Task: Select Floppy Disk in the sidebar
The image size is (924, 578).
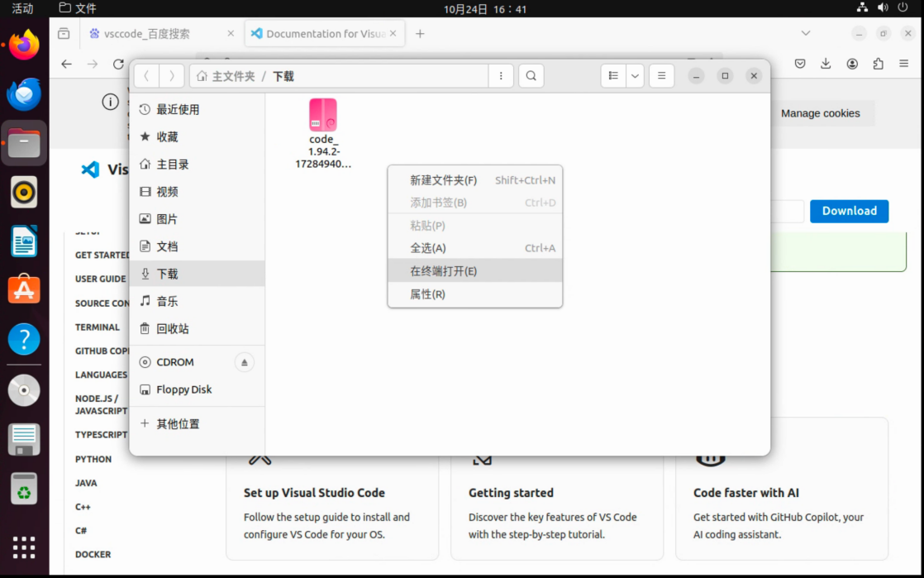Action: pyautogui.click(x=197, y=389)
